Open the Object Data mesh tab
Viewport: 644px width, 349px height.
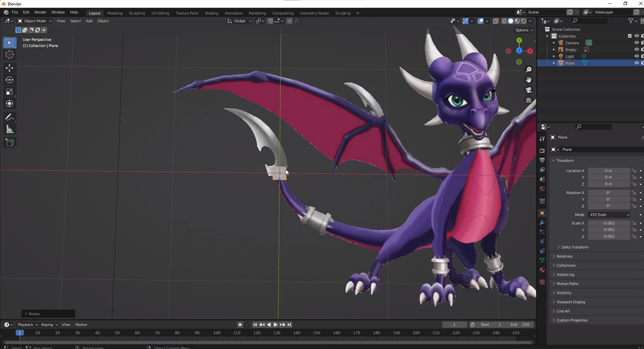pos(542,261)
